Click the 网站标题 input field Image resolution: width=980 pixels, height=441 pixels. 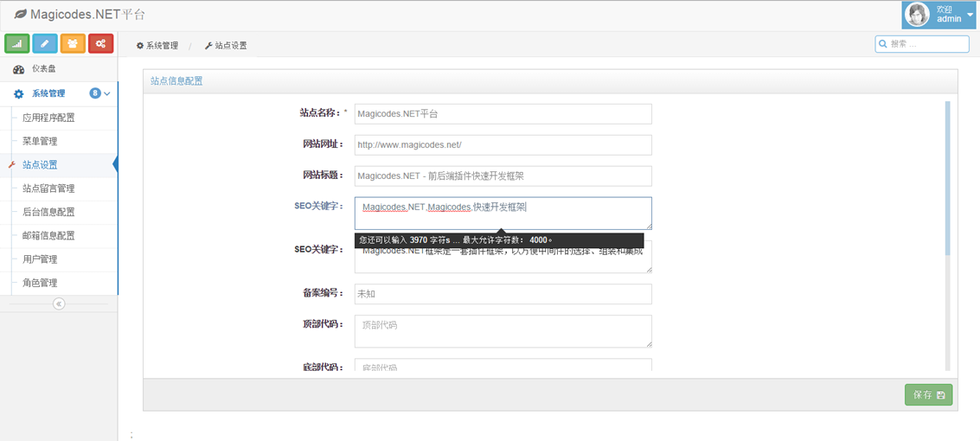pyautogui.click(x=503, y=176)
